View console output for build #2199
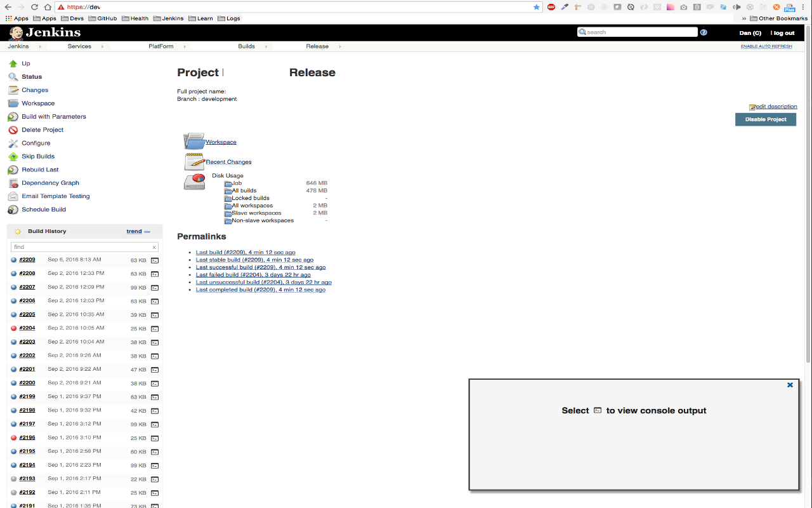Screen dimensions: 812x508 (x=154, y=397)
